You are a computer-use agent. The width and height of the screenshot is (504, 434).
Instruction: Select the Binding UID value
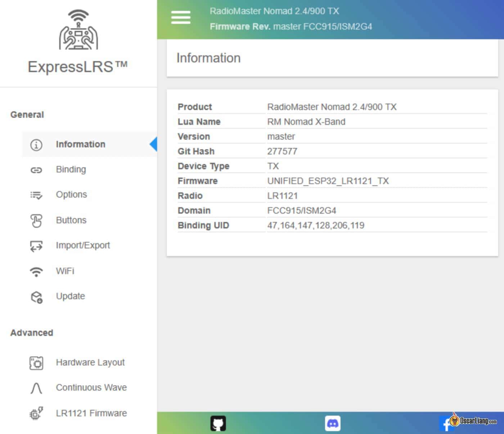click(316, 226)
